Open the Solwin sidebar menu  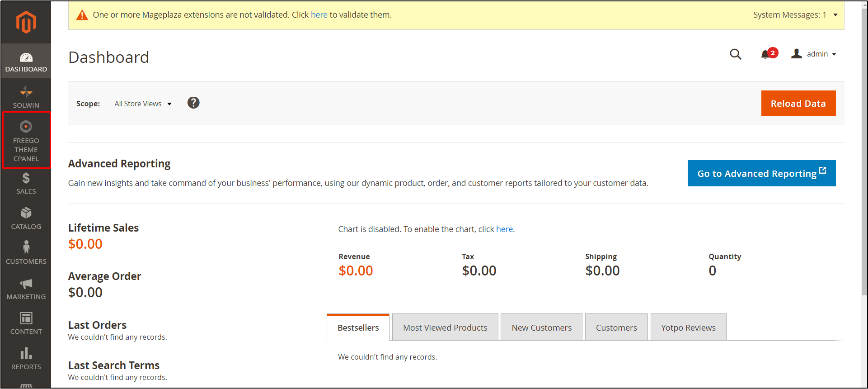point(26,97)
